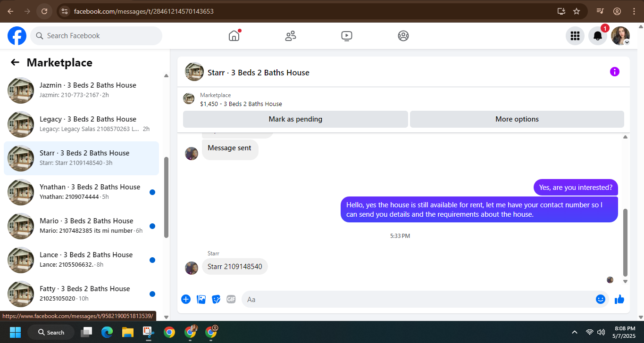
Task: Choose a sticker icon
Action: 216,299
